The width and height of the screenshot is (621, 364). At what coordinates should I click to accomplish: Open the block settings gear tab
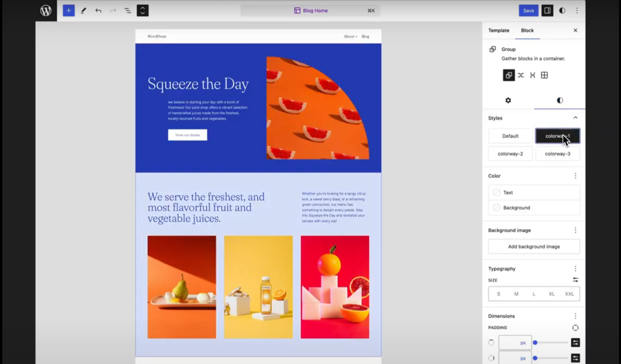tap(508, 100)
